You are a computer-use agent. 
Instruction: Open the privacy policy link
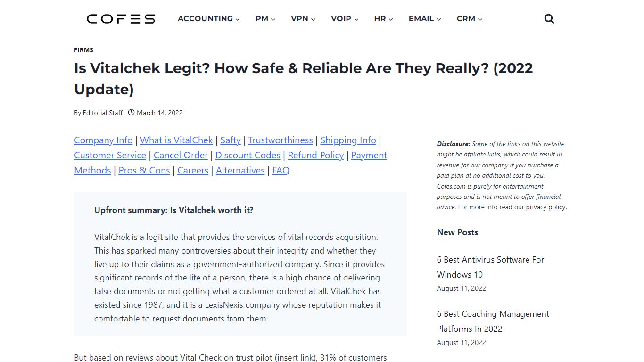[x=545, y=207]
